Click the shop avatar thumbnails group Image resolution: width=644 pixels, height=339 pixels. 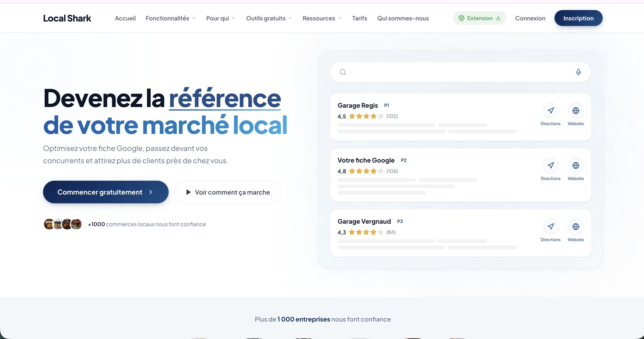(63, 224)
